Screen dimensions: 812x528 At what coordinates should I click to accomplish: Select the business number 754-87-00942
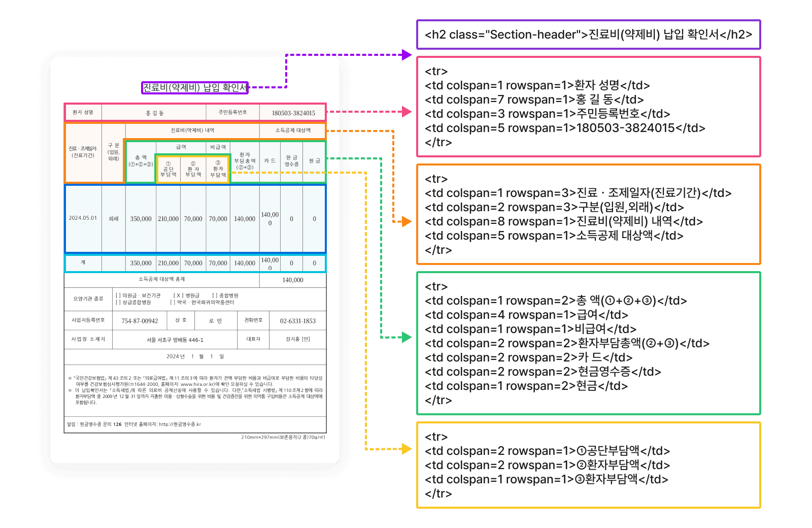click(x=140, y=321)
